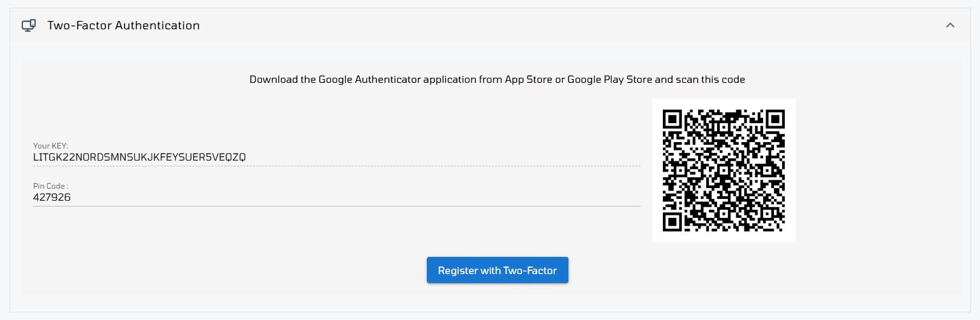Click the Your KEY: label
The width and height of the screenshot is (980, 320).
(x=50, y=146)
